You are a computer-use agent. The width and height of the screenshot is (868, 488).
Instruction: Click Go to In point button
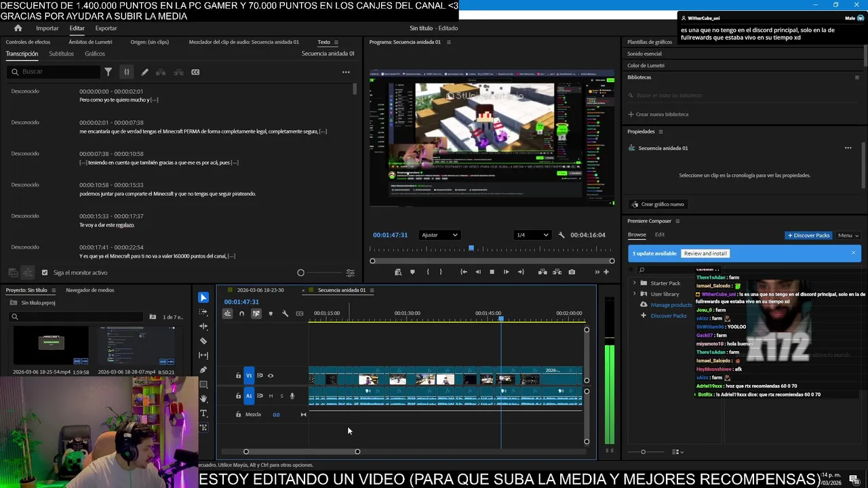[x=463, y=272]
